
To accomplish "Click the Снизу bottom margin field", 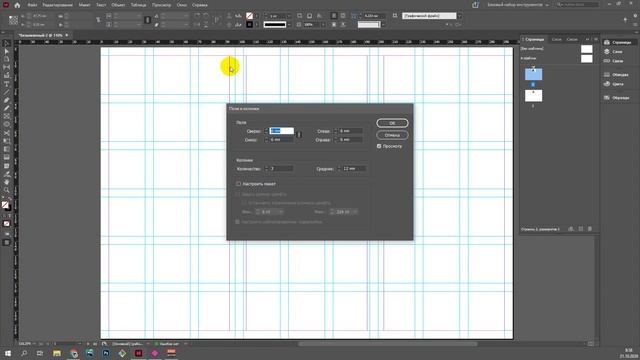I will click(282, 140).
